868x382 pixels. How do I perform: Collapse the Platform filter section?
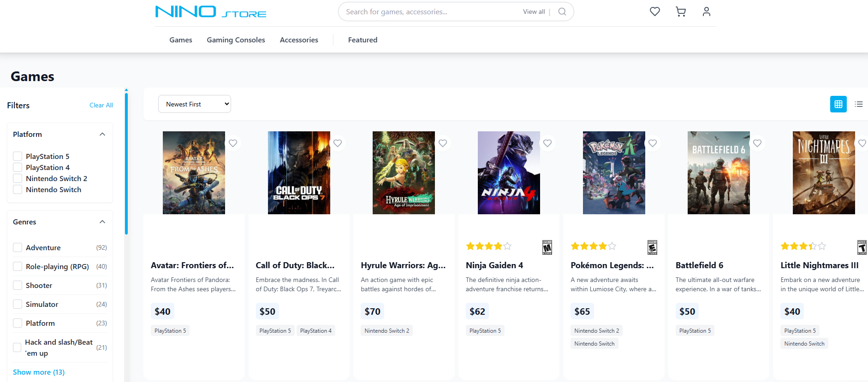102,135
